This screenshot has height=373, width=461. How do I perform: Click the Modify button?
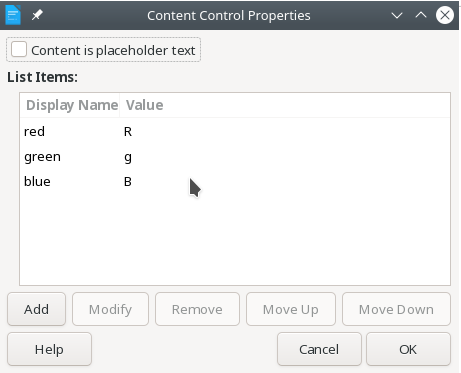110,309
